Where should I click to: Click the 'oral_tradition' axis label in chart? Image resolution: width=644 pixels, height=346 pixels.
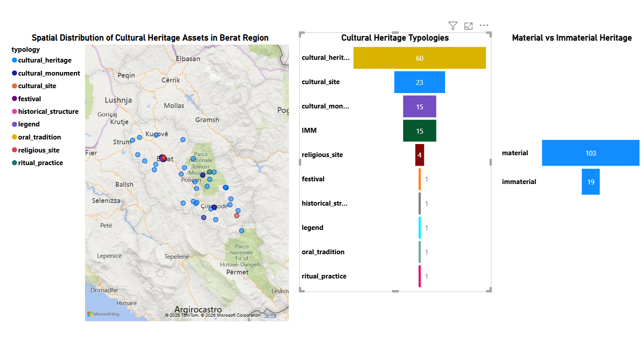click(323, 252)
